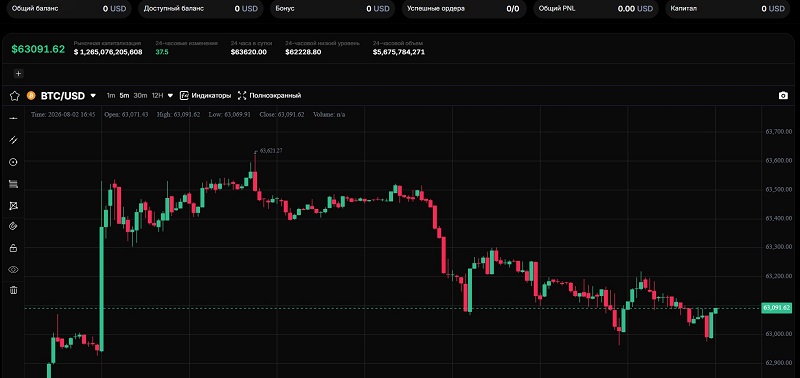Screen dimensions: 800x378
Task: Open the BTC/USD pair dropdown arrow
Action: click(x=93, y=95)
